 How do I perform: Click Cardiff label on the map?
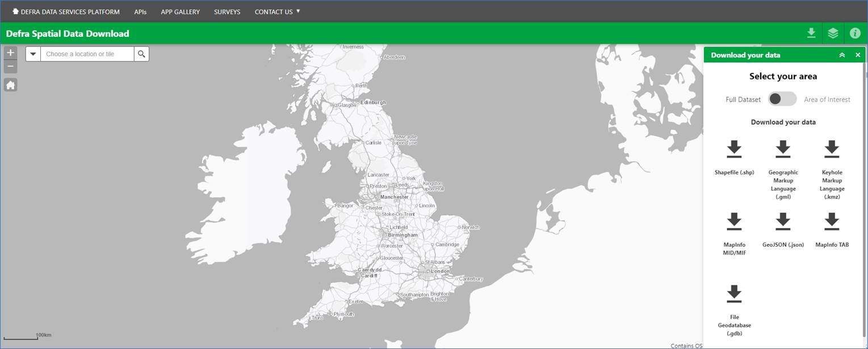369,276
